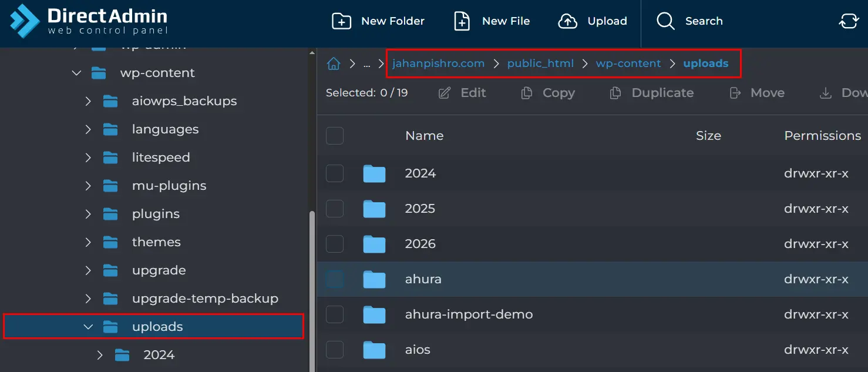Click wp-content folder icon in tree
The height and width of the screenshot is (372, 868).
[99, 73]
